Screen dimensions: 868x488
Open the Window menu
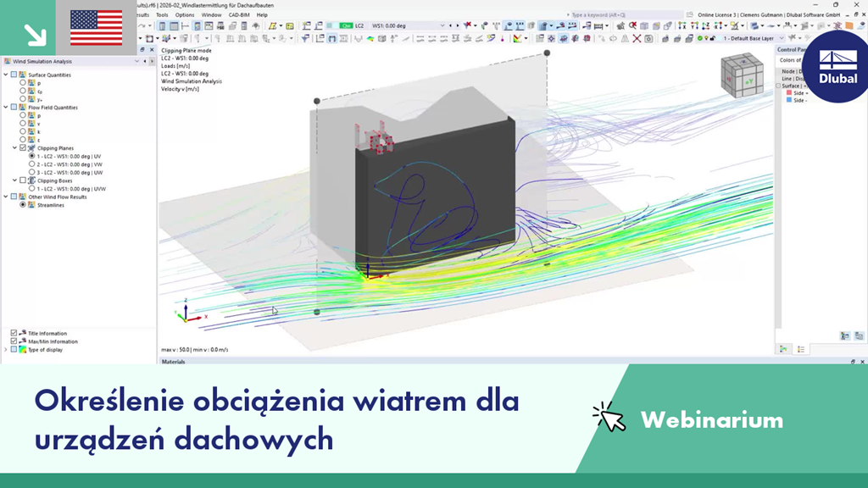pyautogui.click(x=211, y=15)
